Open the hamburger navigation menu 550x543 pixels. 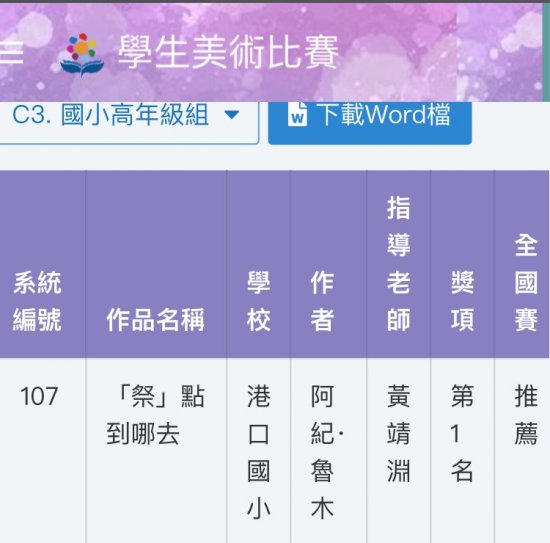(11, 53)
